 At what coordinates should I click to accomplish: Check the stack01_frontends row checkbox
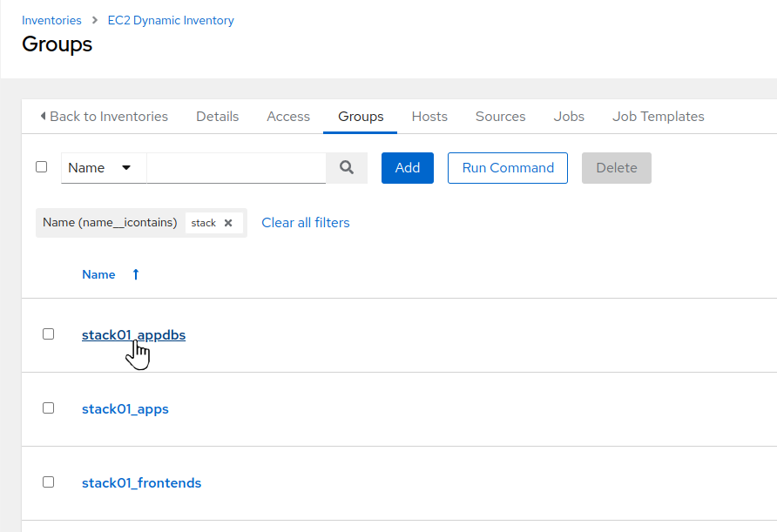(x=48, y=482)
